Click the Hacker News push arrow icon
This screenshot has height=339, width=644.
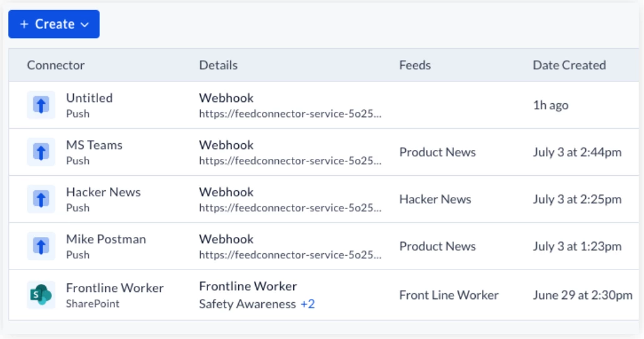[x=41, y=199]
